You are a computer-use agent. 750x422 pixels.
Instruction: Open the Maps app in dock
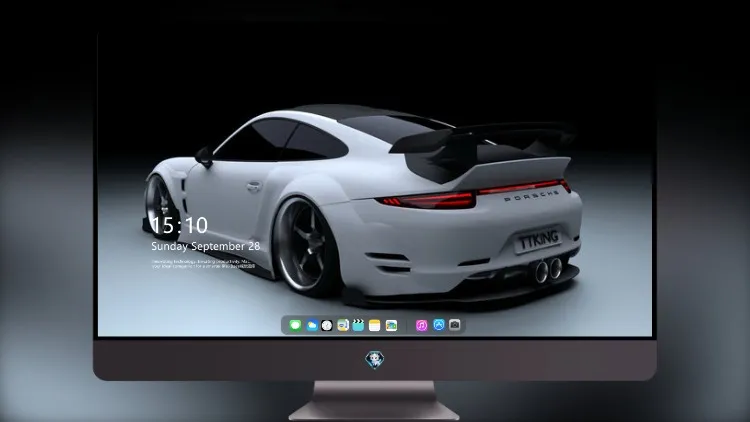(x=343, y=325)
